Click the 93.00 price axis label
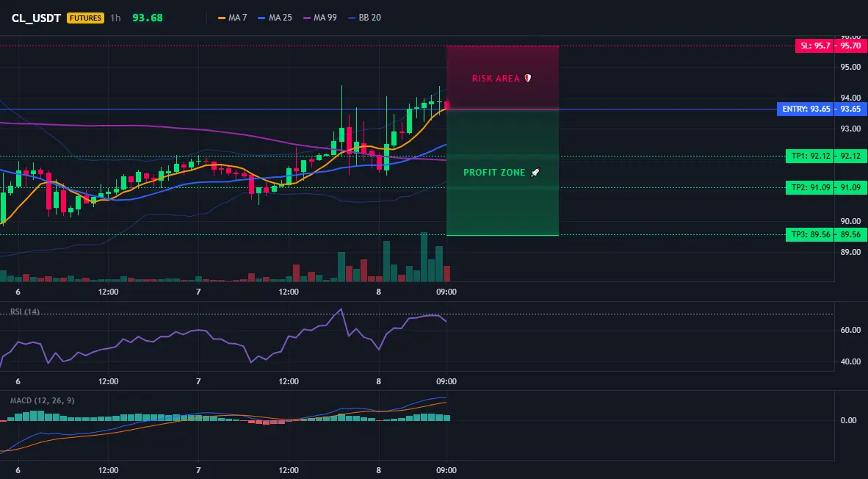The image size is (868, 479). (x=850, y=129)
